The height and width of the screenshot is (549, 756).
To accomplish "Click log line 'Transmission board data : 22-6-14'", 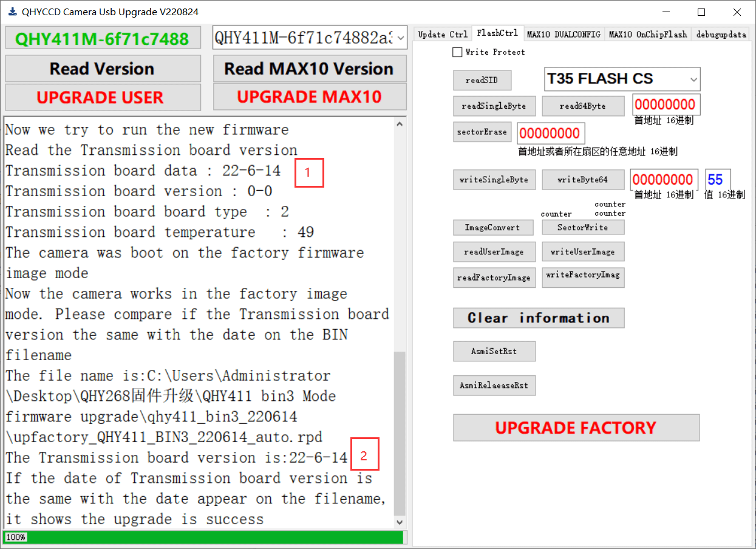I will click(x=143, y=171).
